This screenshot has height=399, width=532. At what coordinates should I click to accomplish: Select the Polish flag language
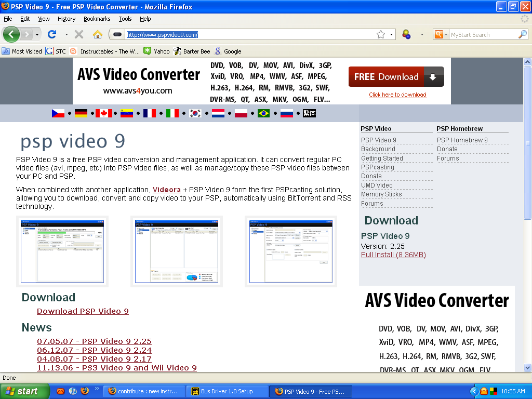tap(241, 113)
